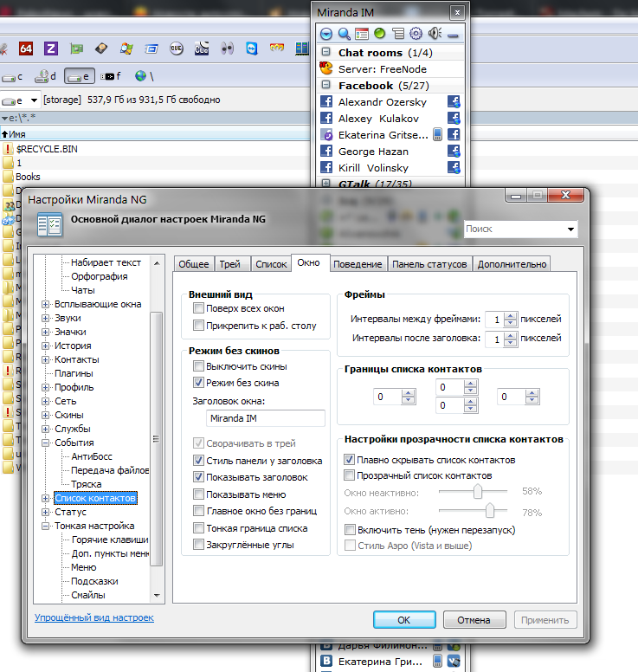Switch to the Поведение tab
Screen dimensions: 638x672
(358, 264)
